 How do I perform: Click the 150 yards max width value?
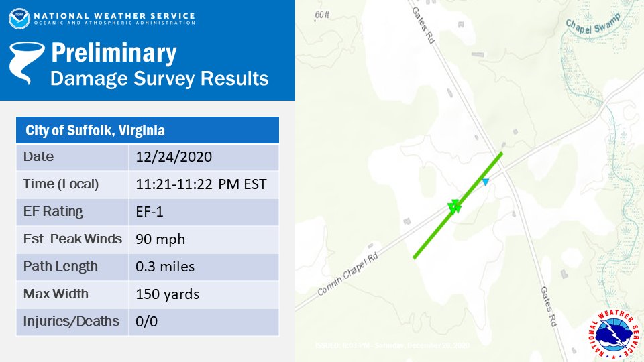167,294
